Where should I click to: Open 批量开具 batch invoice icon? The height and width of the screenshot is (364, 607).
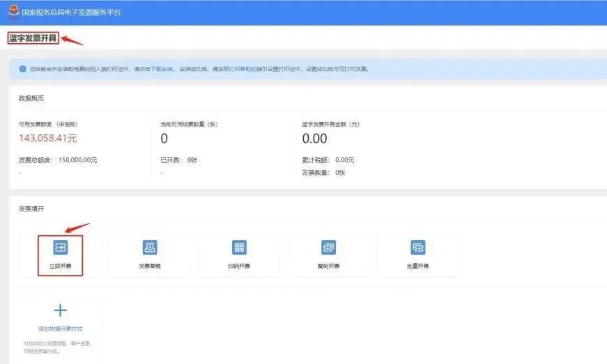pos(418,247)
